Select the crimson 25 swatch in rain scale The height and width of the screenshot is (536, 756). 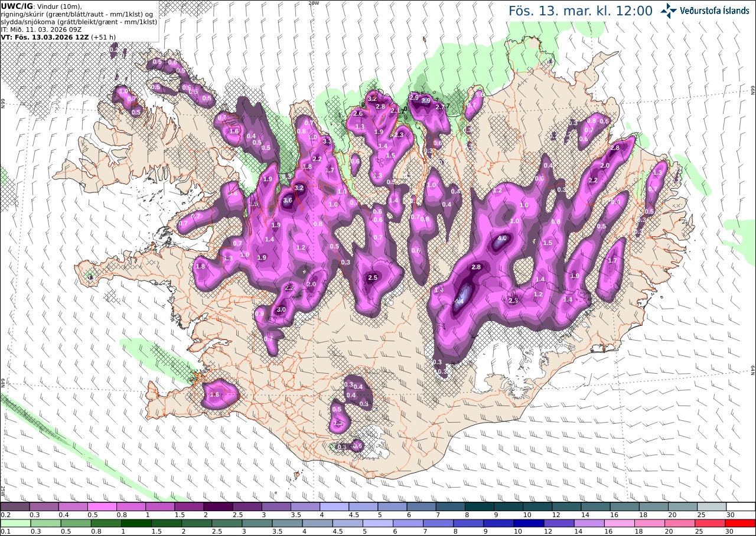tap(711, 523)
